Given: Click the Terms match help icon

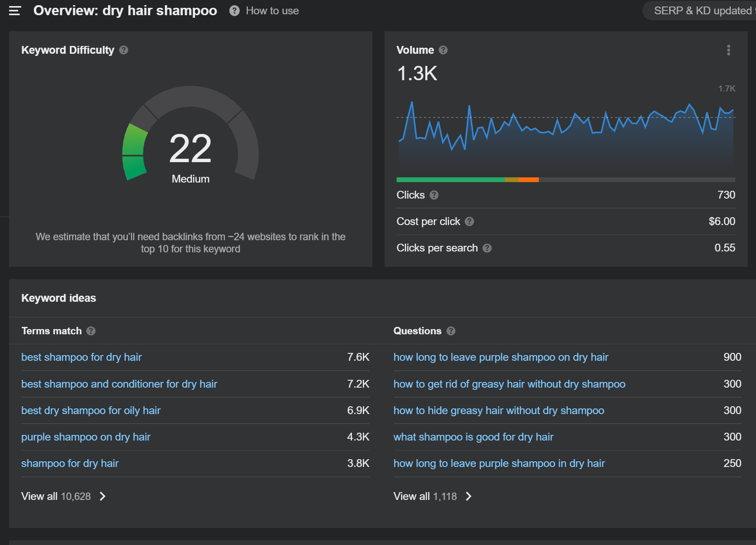Looking at the screenshot, I should coord(91,331).
